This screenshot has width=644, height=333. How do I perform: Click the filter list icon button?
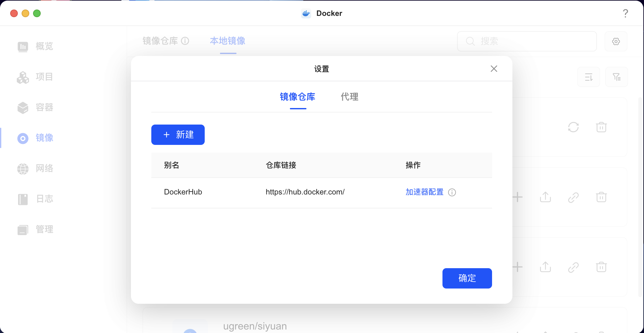tap(617, 77)
